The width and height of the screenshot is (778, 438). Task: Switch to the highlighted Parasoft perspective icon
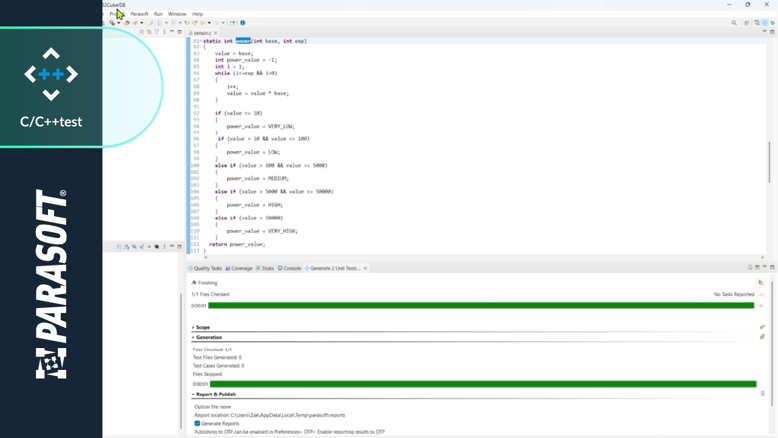click(x=765, y=23)
